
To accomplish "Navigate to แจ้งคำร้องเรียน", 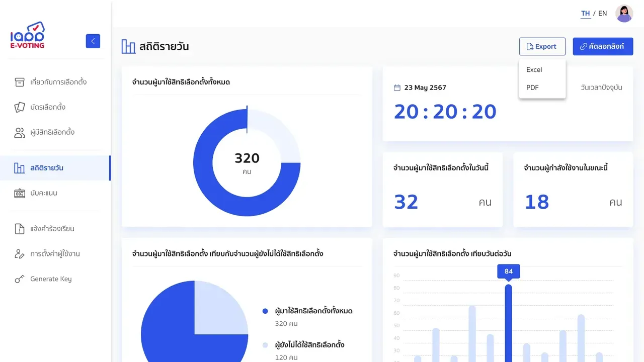I will [x=55, y=229].
